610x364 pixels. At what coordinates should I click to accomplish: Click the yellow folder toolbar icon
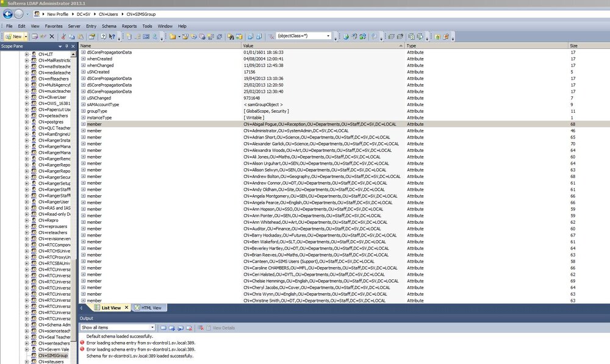[173, 37]
